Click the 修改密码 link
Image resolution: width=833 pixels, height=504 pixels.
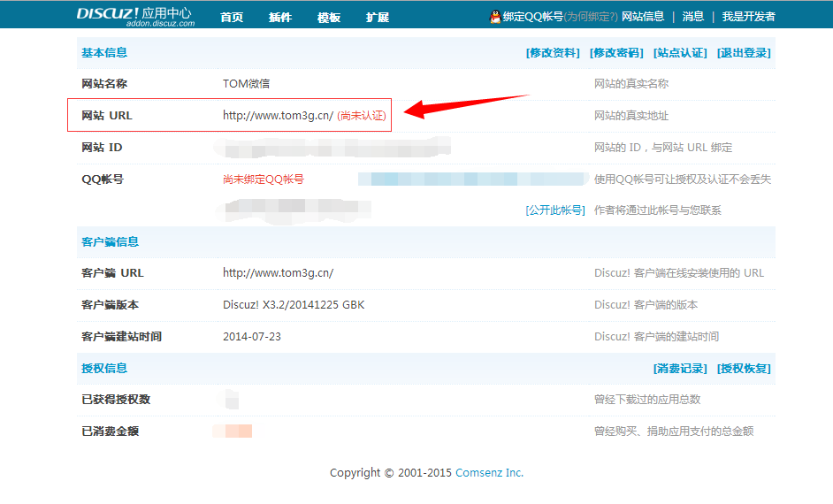pos(616,53)
